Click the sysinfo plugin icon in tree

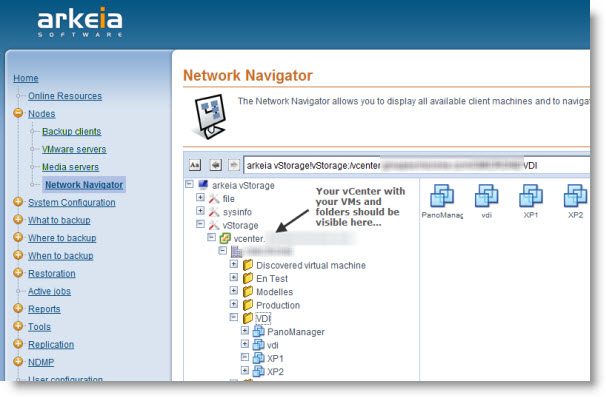pyautogui.click(x=214, y=212)
